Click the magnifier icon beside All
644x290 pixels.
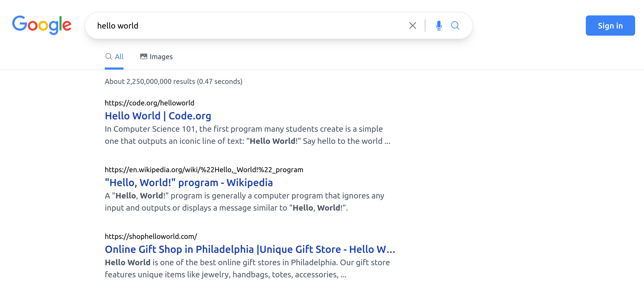pos(109,56)
